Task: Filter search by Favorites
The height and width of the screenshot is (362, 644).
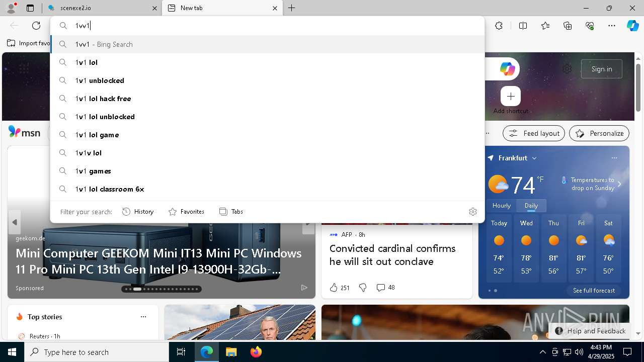Action: 186,212
